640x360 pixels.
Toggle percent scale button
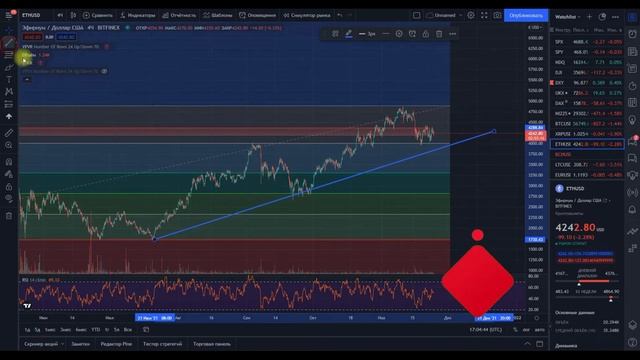pos(516,329)
